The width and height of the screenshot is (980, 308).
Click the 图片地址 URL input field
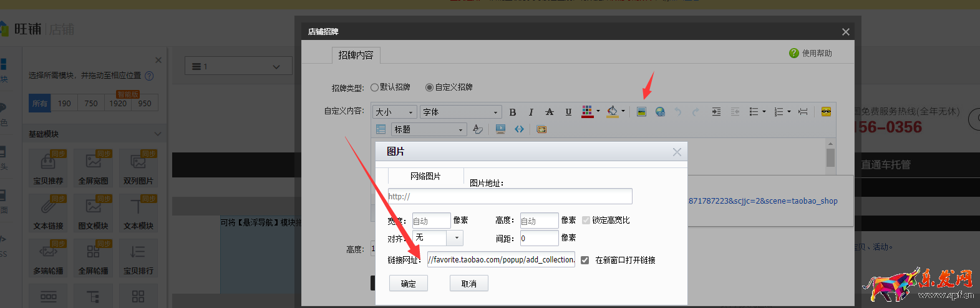510,196
